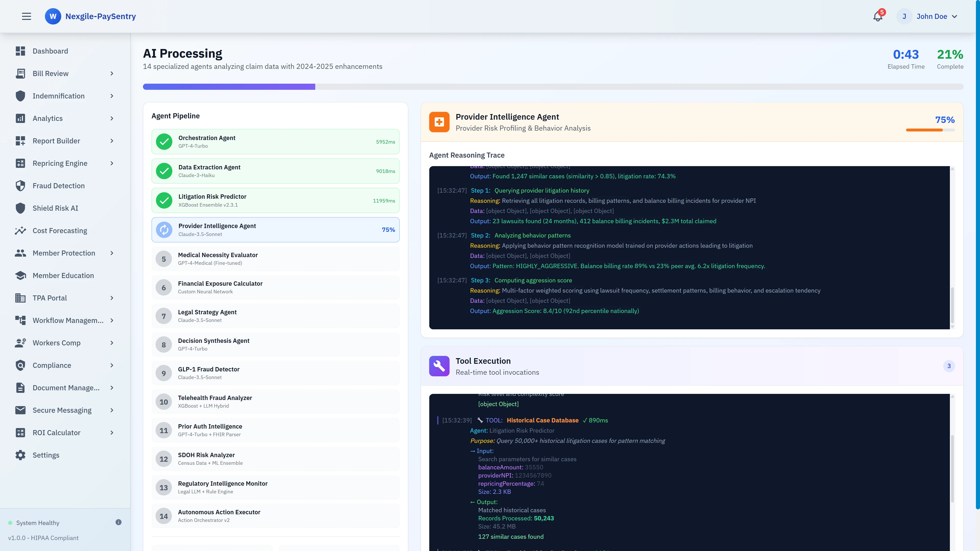Image resolution: width=980 pixels, height=551 pixels.
Task: Click the spinning Provider Intelligence Agent status icon
Action: (164, 230)
